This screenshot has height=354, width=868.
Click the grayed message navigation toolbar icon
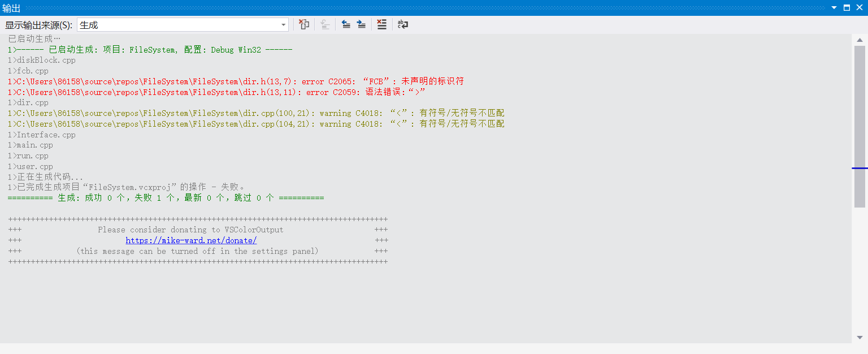(325, 24)
